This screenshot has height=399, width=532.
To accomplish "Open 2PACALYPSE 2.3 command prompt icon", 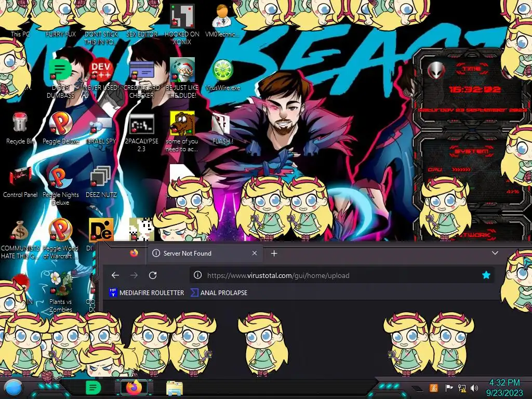I will (x=141, y=132).
